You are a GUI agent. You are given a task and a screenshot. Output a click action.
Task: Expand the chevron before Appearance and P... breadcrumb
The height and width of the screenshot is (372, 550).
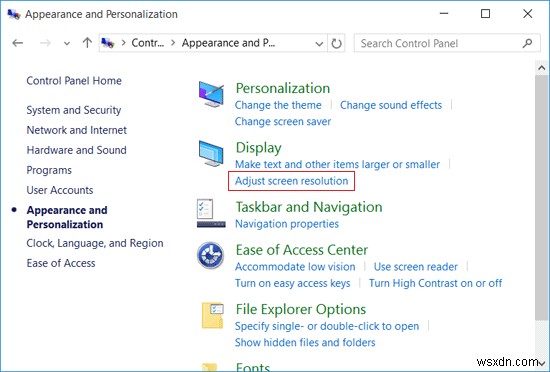pos(173,43)
